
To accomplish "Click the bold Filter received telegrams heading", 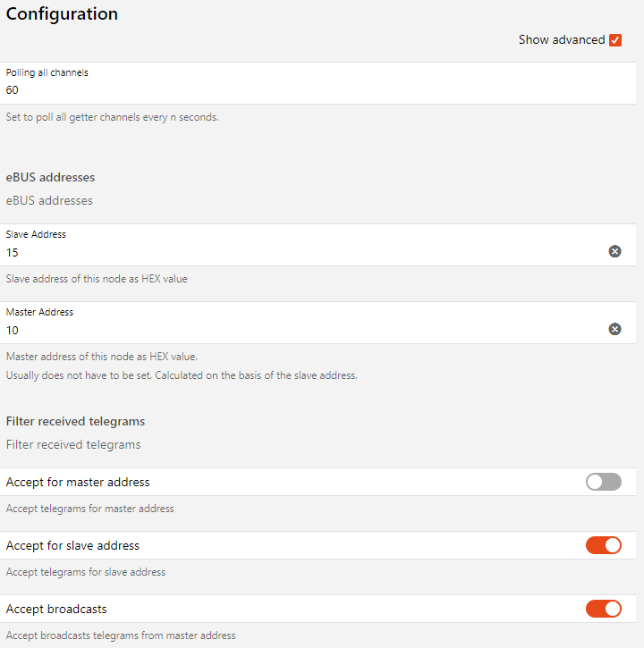I will (x=75, y=421).
